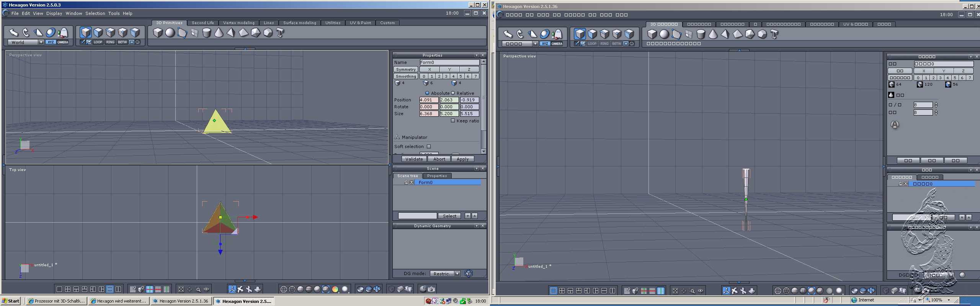980x306 pixels.
Task: Activate edge selection mode in left window
Action: point(111,33)
